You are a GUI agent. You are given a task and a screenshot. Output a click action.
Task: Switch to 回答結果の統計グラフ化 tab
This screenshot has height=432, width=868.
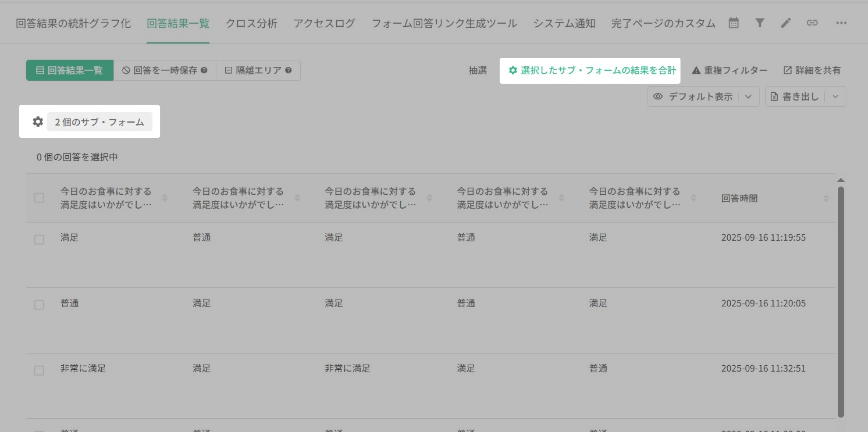click(73, 23)
